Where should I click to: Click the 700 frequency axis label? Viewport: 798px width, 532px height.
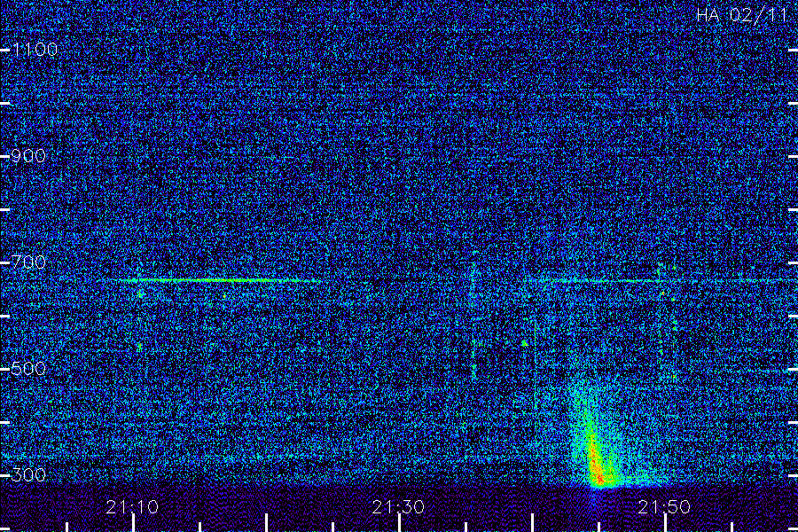click(x=28, y=262)
